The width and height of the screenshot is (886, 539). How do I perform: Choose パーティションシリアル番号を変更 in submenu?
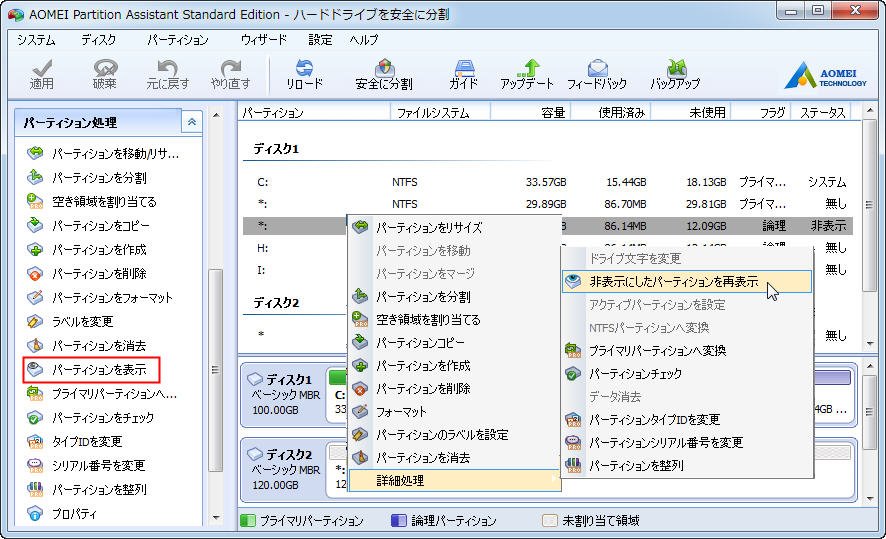(x=687, y=442)
